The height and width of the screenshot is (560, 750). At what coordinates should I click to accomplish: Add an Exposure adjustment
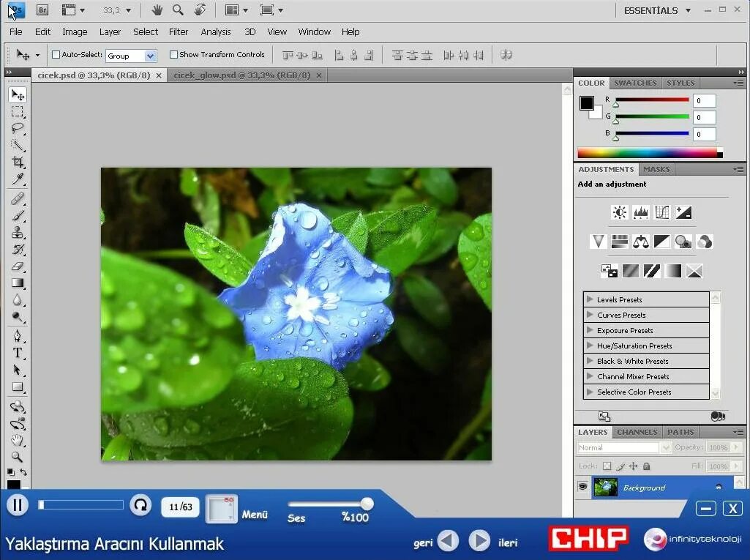click(683, 212)
